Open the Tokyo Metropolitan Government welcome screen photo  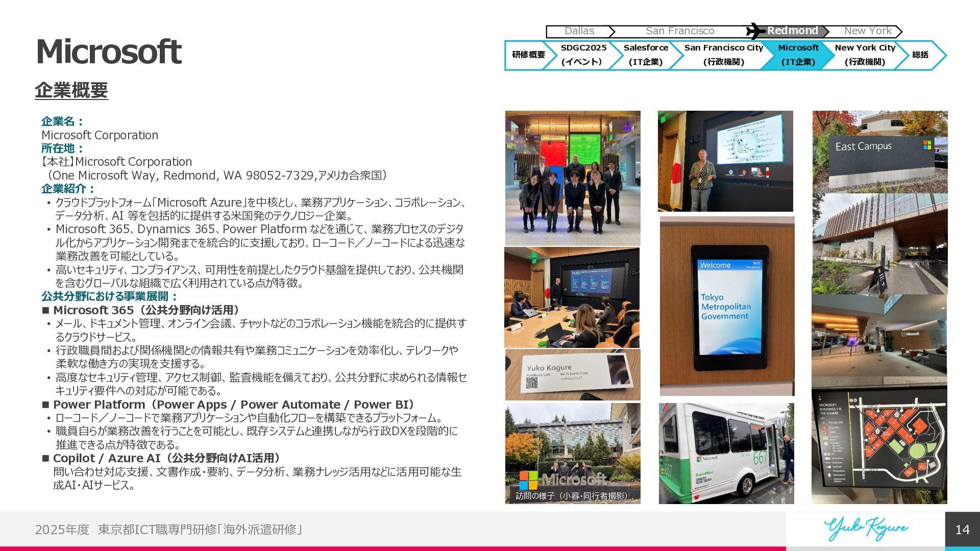727,306
